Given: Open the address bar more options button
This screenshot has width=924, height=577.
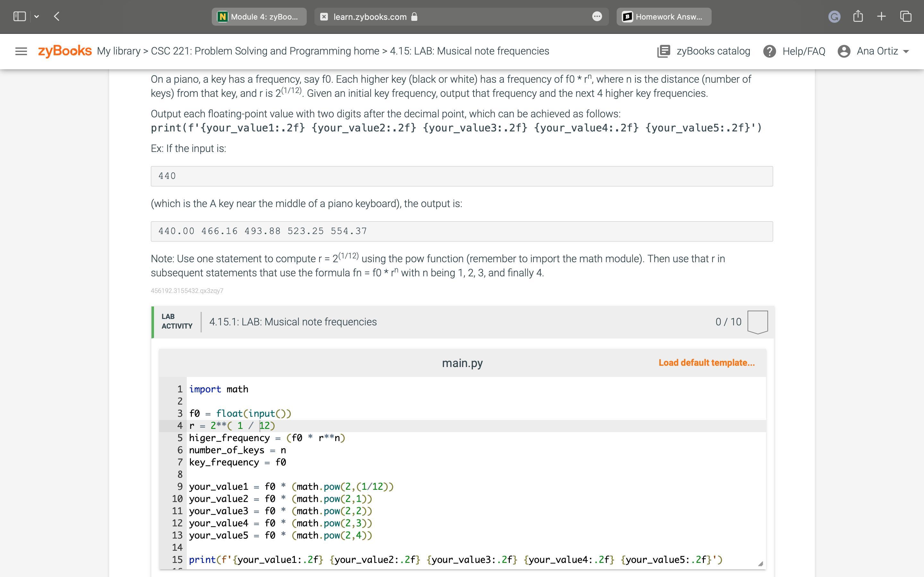Looking at the screenshot, I should click(x=597, y=16).
